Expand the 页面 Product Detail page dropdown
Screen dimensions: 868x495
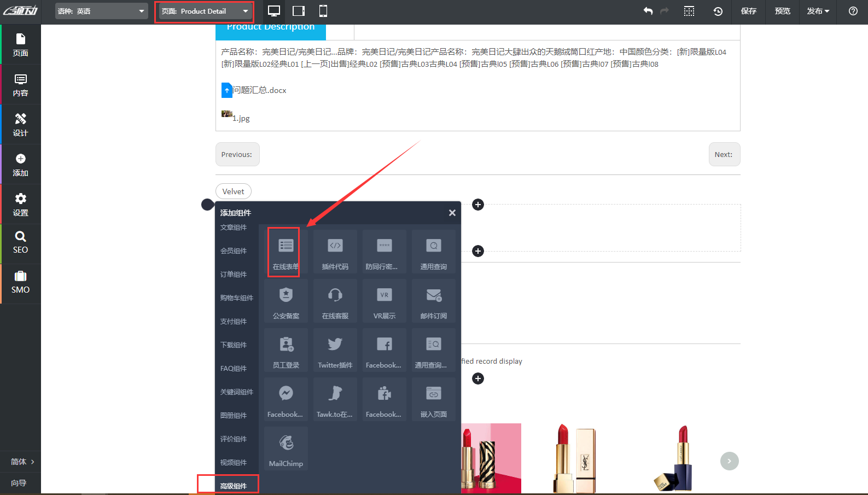pyautogui.click(x=205, y=11)
